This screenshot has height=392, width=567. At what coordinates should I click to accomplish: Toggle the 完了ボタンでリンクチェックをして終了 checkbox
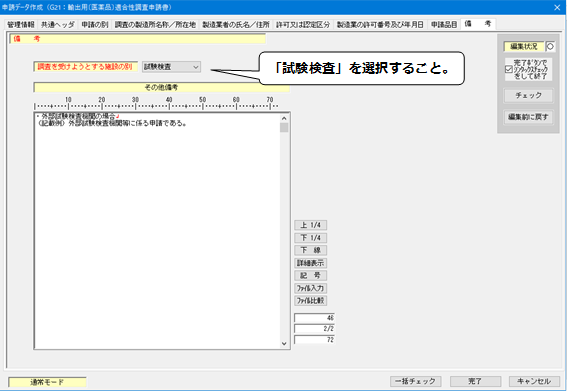click(x=508, y=69)
